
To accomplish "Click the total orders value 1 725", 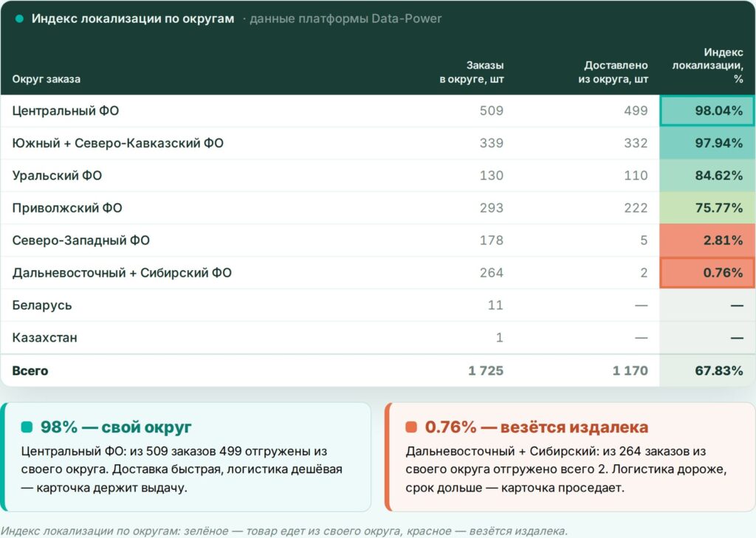I will coord(486,370).
